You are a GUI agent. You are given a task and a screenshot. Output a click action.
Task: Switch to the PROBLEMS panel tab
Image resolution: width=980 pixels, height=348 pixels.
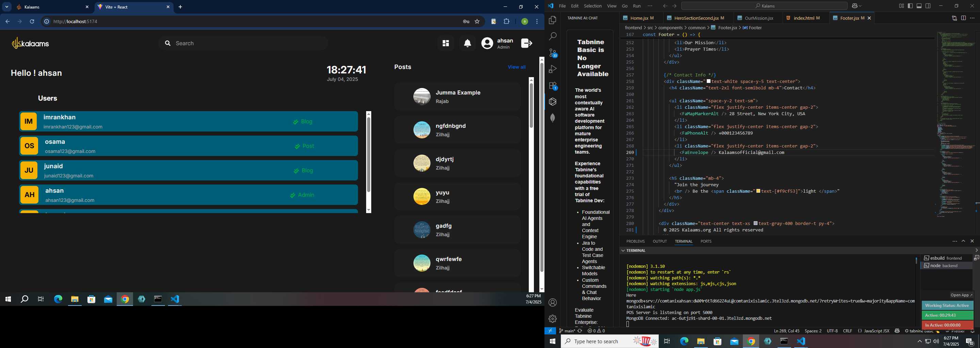[635, 241]
